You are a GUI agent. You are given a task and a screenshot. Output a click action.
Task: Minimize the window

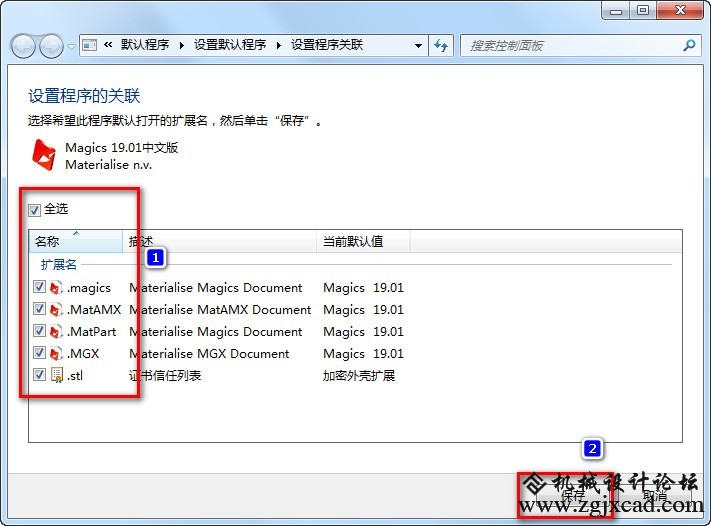point(616,11)
